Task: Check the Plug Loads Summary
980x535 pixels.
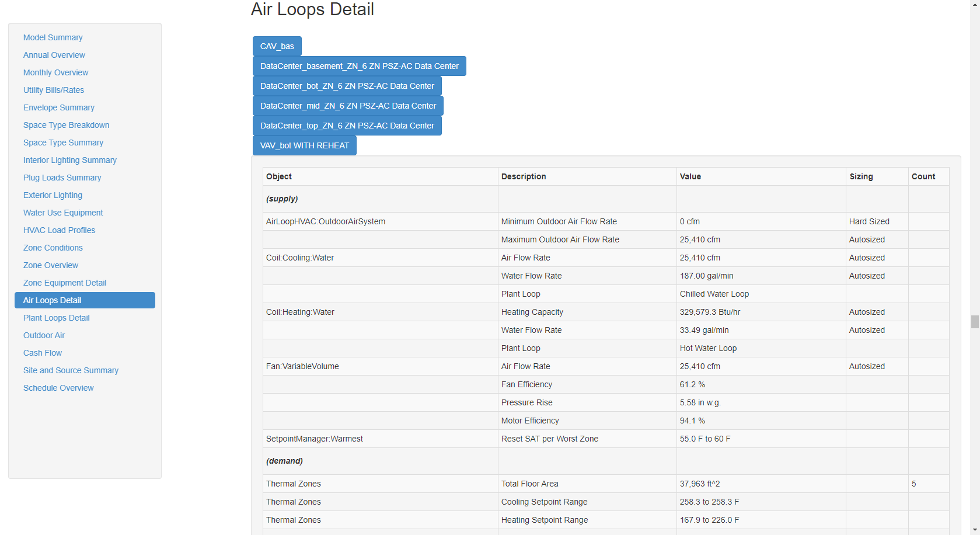Action: 62,178
